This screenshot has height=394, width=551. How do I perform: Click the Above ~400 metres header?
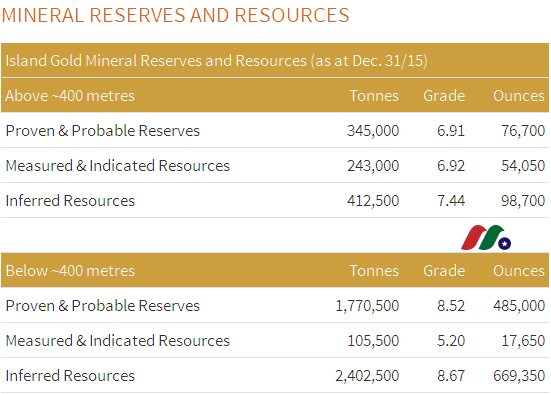70,96
